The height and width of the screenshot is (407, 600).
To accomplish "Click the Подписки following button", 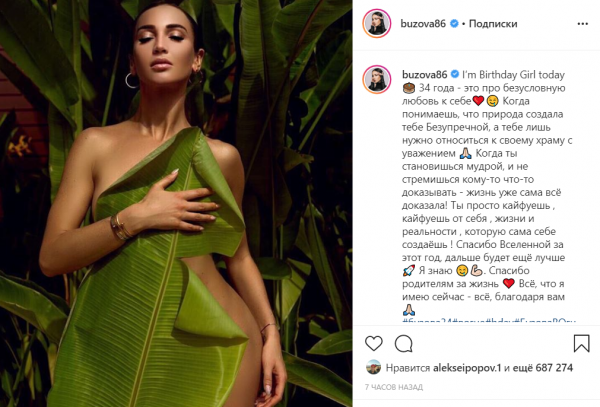I will (493, 24).
